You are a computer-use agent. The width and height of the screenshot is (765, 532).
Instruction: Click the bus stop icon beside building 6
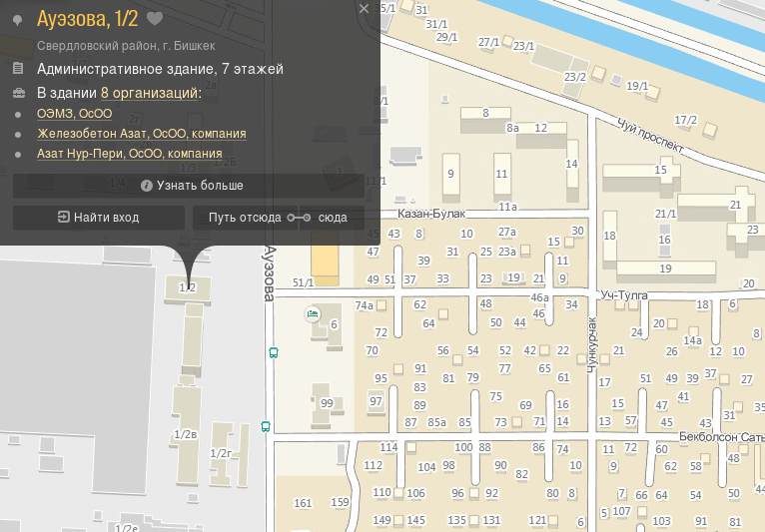pos(273,352)
